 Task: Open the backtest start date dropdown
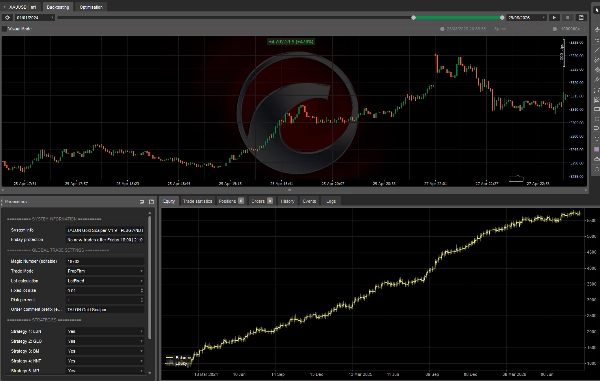pyautogui.click(x=34, y=18)
